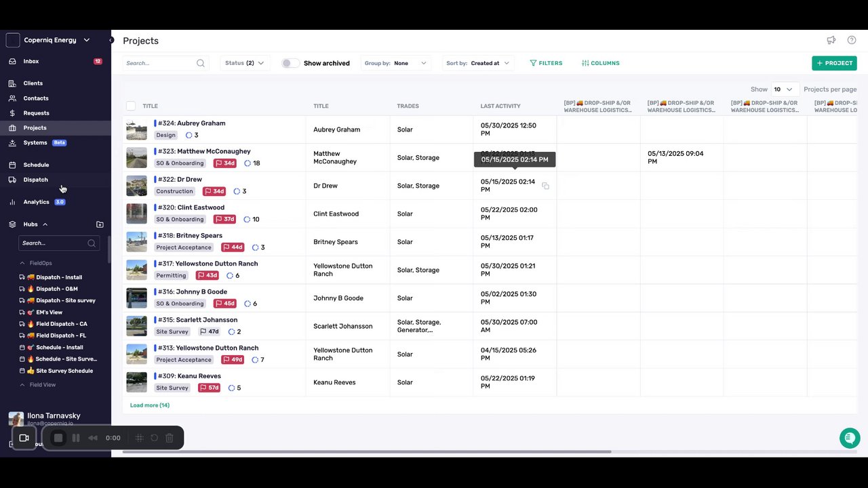868x488 pixels.
Task: Open the Group by dropdown
Action: pos(396,63)
